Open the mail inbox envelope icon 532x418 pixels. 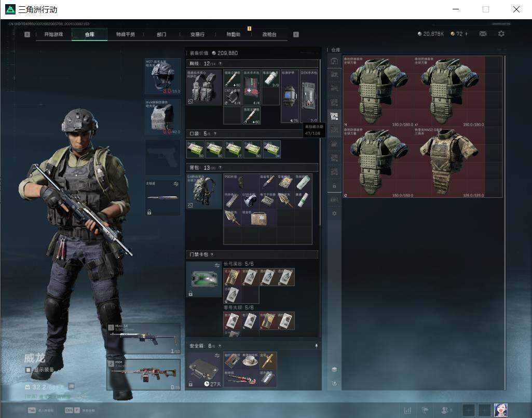click(483, 34)
